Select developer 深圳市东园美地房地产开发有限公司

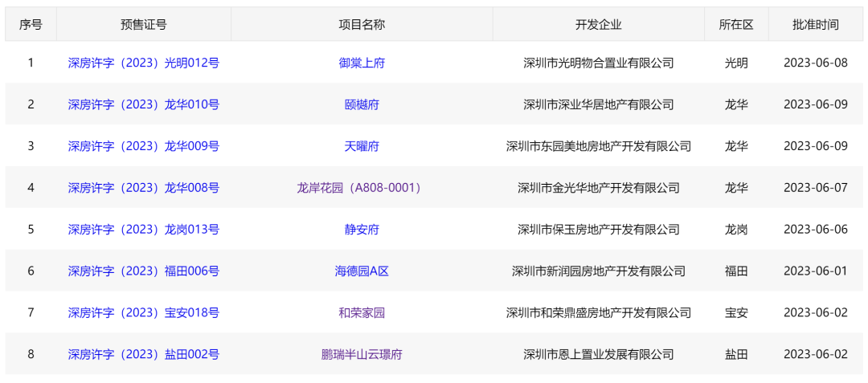(599, 146)
